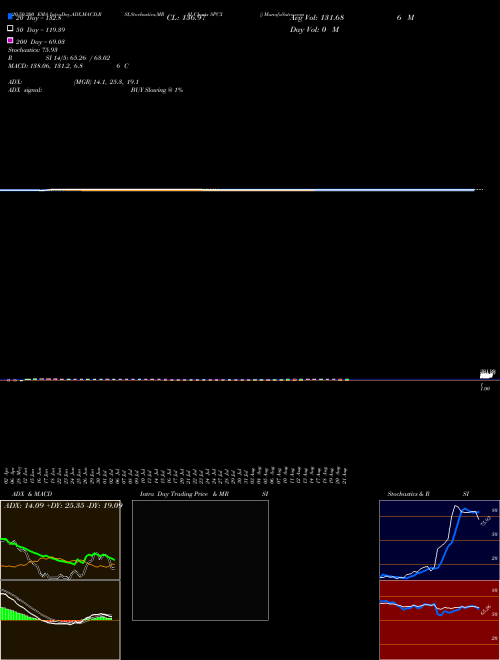Click the CL closing price value
Viewport: 500px width, 660px height.
point(186,18)
